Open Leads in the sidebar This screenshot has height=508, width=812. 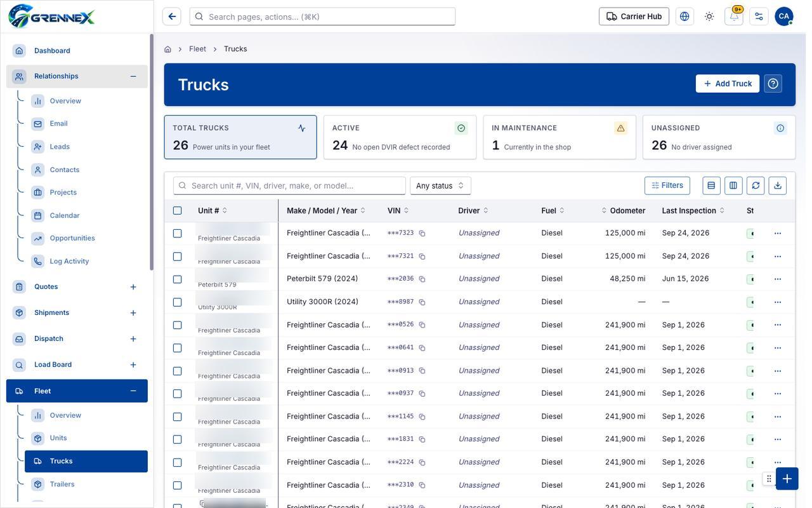(x=86, y=147)
